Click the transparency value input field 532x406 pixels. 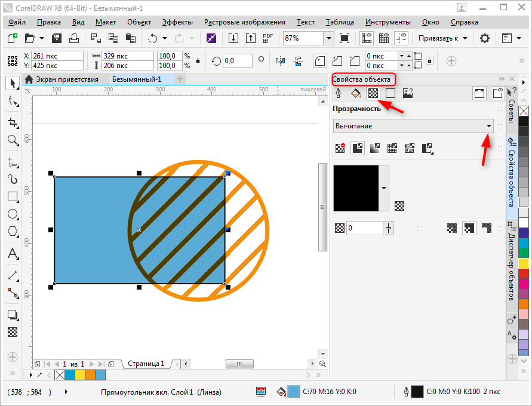coord(364,228)
